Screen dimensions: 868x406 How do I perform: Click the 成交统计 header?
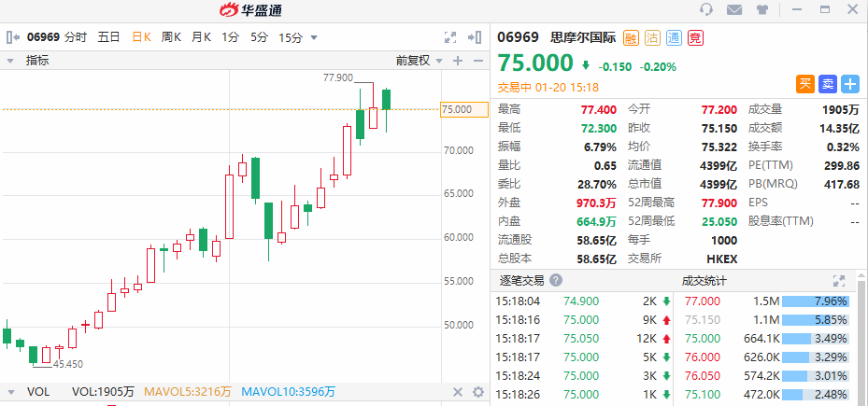tap(704, 281)
